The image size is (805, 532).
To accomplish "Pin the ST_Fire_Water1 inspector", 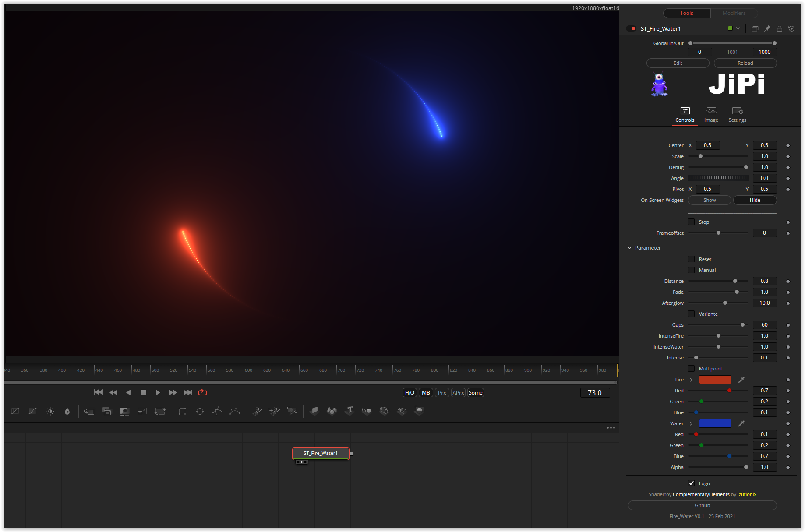I will pyautogui.click(x=767, y=28).
